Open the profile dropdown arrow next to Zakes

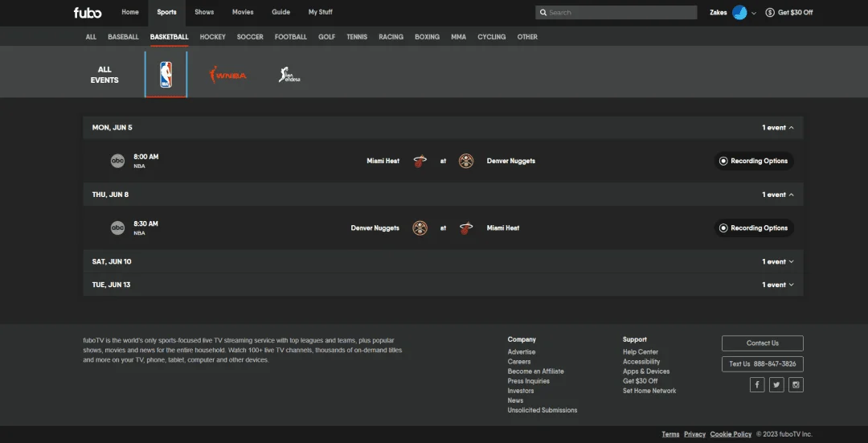click(x=753, y=13)
